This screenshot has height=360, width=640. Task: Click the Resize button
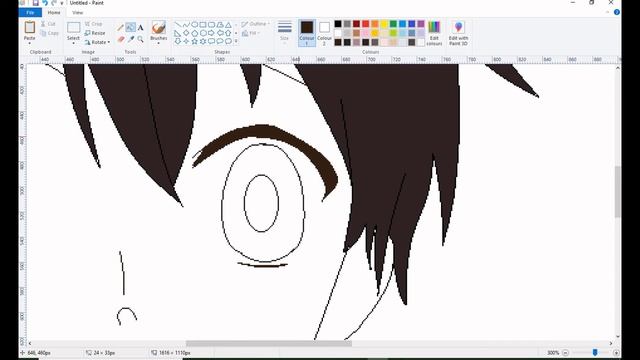[x=95, y=33]
